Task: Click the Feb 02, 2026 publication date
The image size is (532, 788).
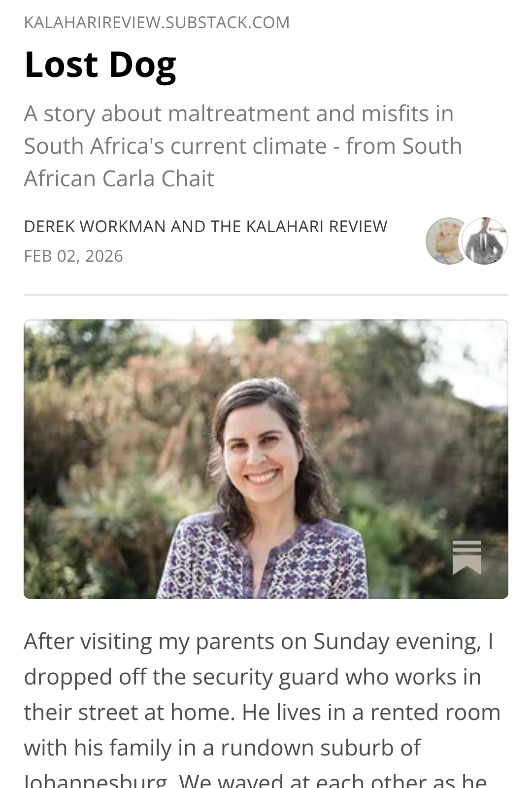Action: [x=73, y=256]
